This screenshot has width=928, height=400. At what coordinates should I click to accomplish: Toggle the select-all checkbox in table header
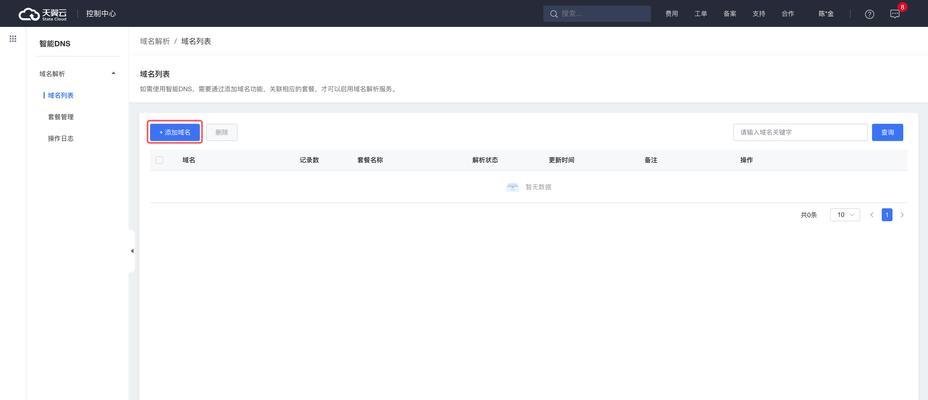click(159, 160)
